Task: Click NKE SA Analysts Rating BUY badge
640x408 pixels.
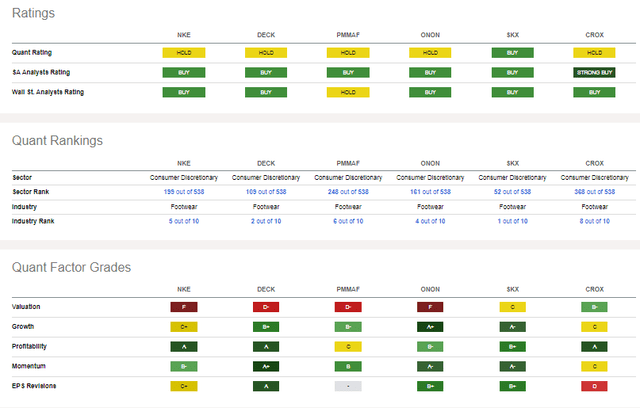Action: (x=184, y=73)
